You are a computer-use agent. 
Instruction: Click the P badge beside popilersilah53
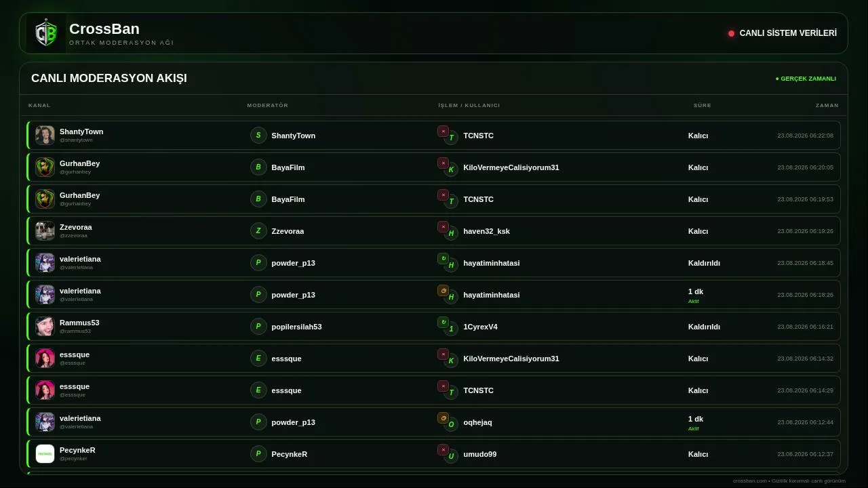(x=258, y=326)
